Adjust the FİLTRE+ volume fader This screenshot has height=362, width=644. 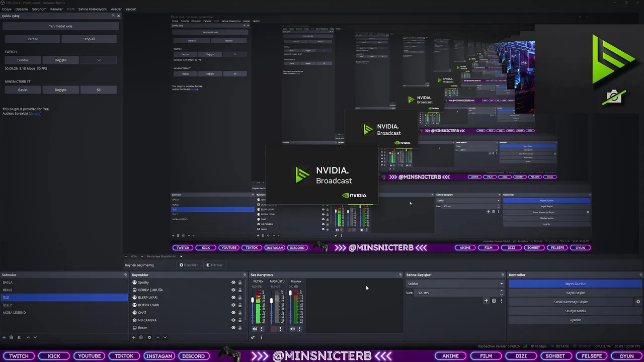[x=253, y=300]
